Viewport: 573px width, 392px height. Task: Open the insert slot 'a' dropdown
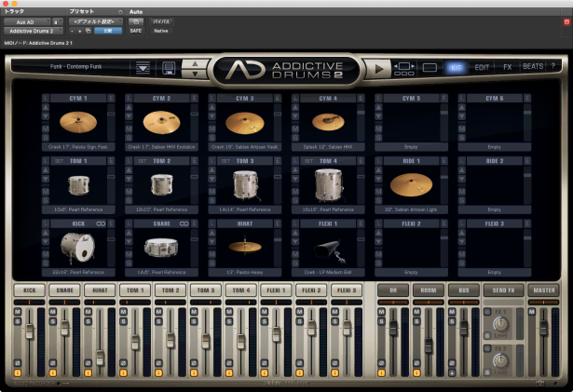click(x=57, y=22)
